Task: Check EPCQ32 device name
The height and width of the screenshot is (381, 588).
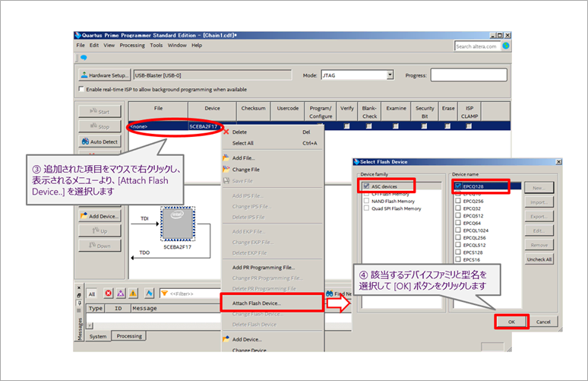Action: tap(458, 208)
